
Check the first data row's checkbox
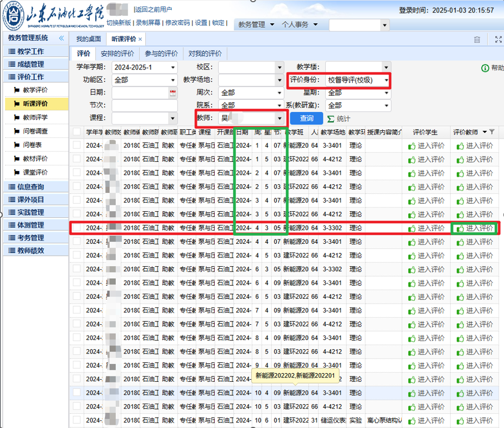[77, 146]
